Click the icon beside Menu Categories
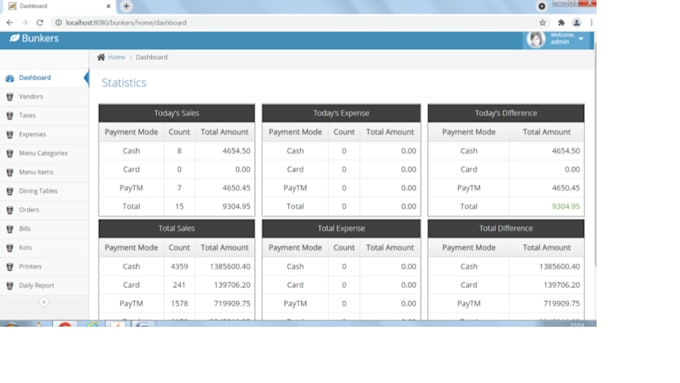 10,154
